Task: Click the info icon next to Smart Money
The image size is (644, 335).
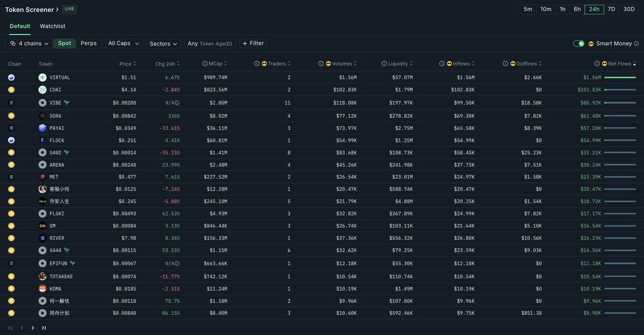Action: [x=636, y=43]
